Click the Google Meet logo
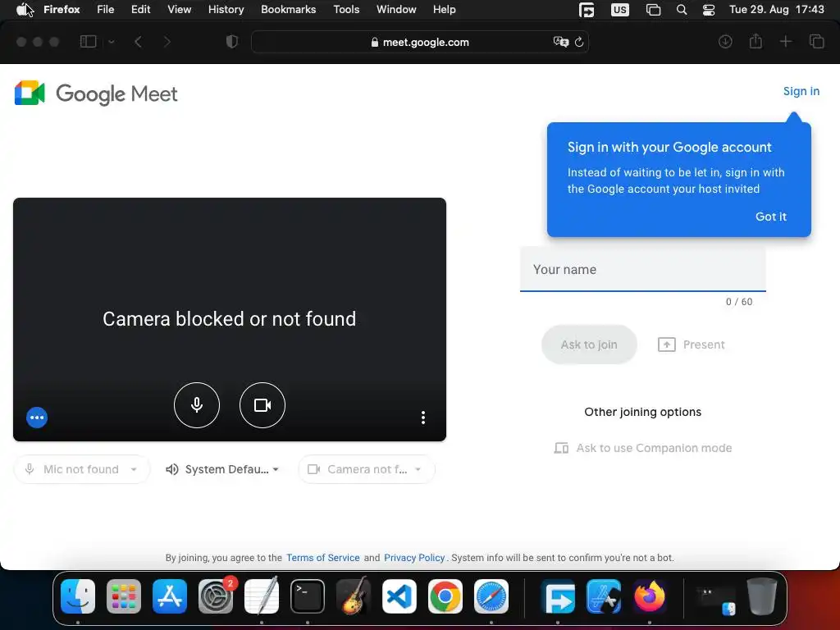Viewport: 840px width, 630px height. pos(96,94)
